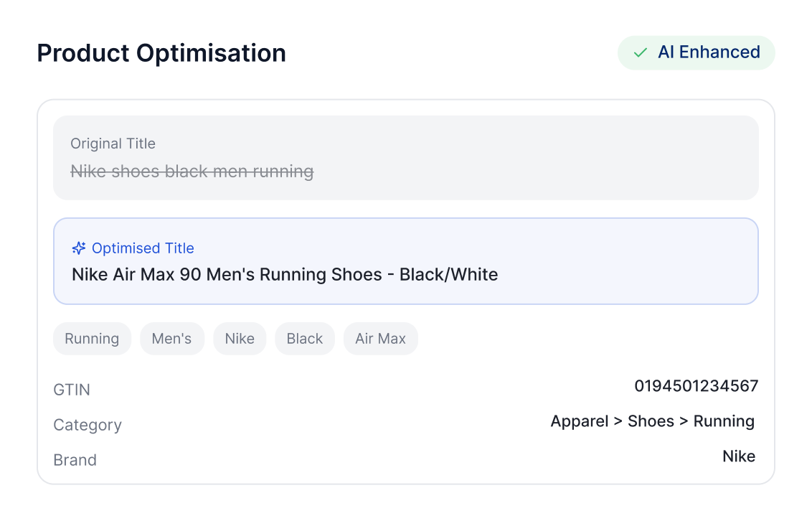Click the GTIN field label
The image size is (812, 521).
coord(72,390)
